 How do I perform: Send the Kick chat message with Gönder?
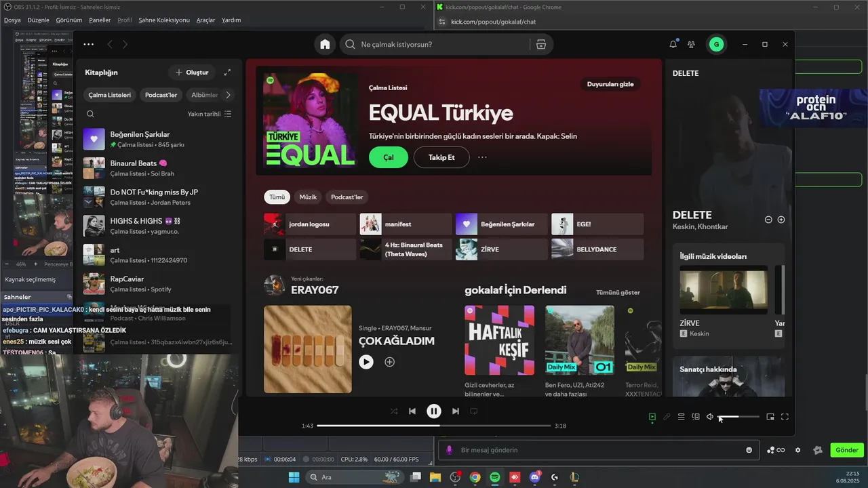pos(846,450)
